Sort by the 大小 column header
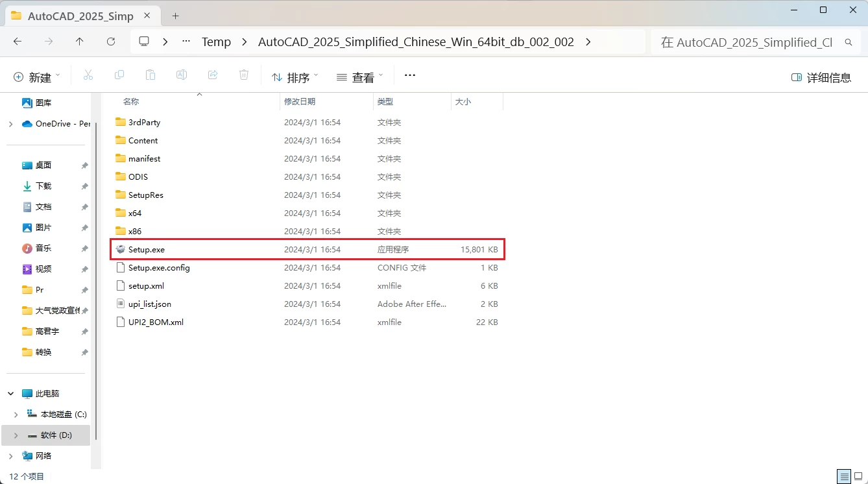This screenshot has width=868, height=484. pos(463,102)
